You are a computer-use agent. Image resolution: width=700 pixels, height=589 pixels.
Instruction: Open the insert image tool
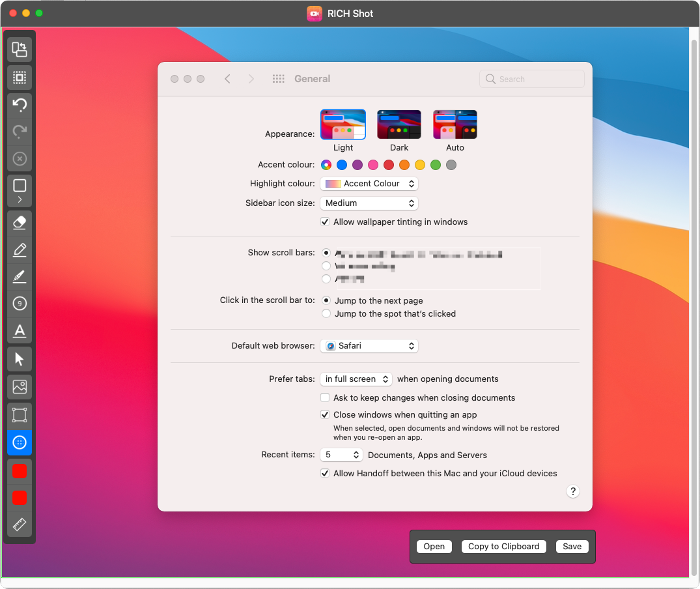pyautogui.click(x=19, y=387)
